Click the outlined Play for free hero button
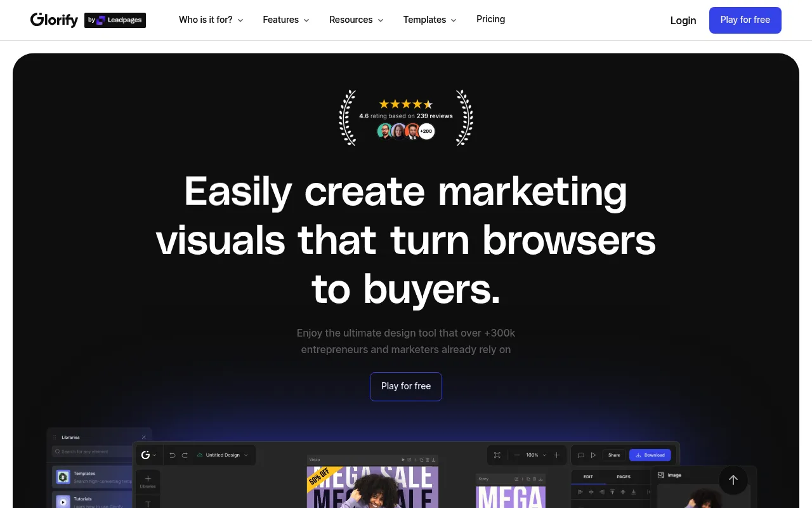 point(406,386)
